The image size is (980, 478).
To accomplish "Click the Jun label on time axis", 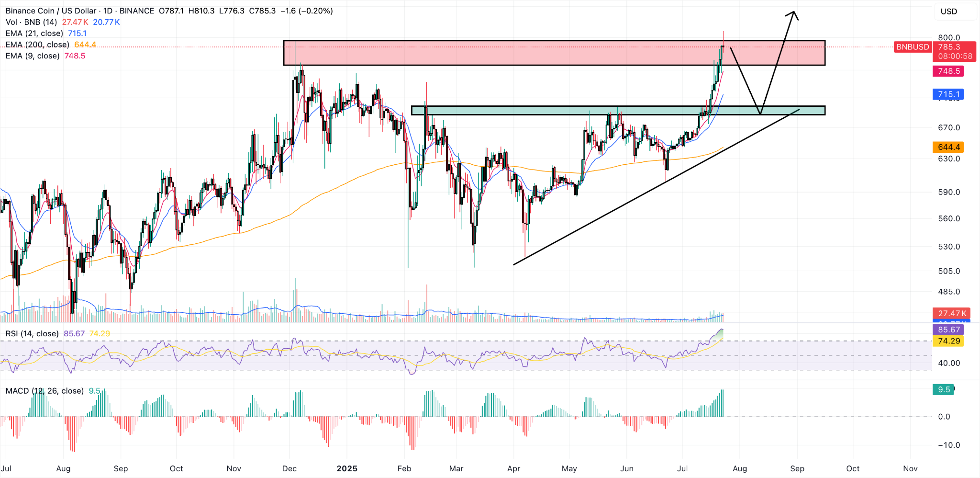I will pos(627,468).
